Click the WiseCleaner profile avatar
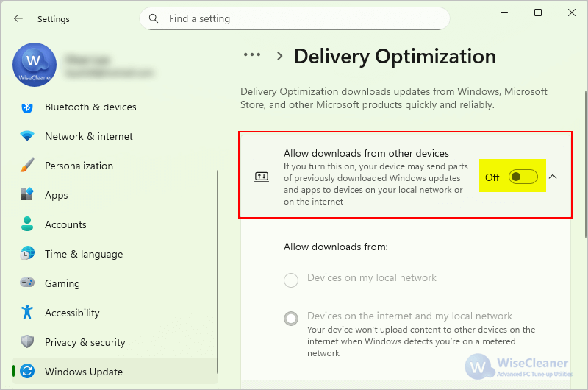 [x=35, y=65]
